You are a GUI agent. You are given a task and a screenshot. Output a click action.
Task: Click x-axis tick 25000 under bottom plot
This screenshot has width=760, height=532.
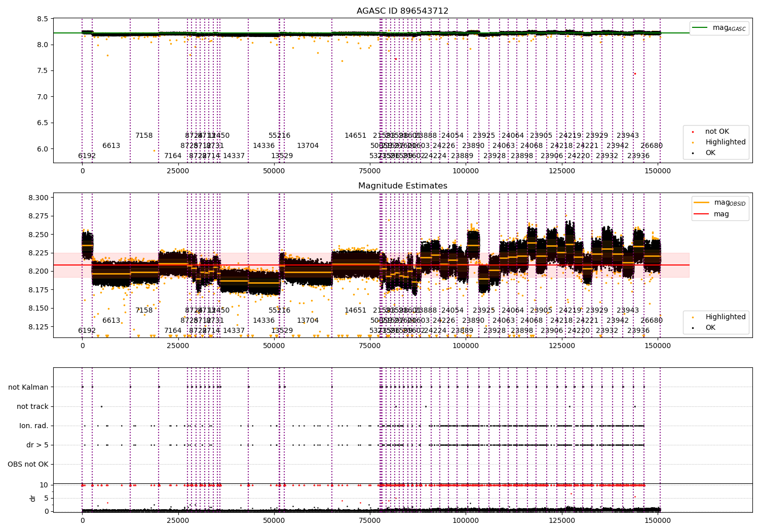178,520
